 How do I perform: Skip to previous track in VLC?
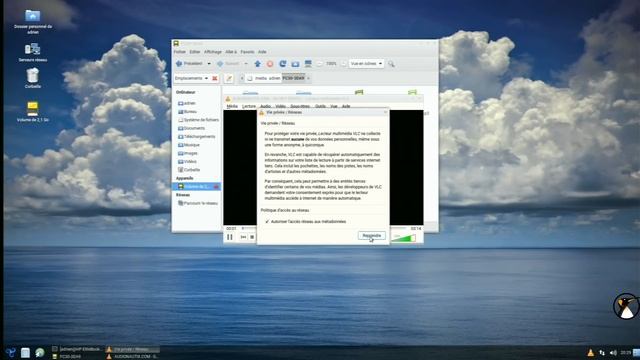(243, 237)
